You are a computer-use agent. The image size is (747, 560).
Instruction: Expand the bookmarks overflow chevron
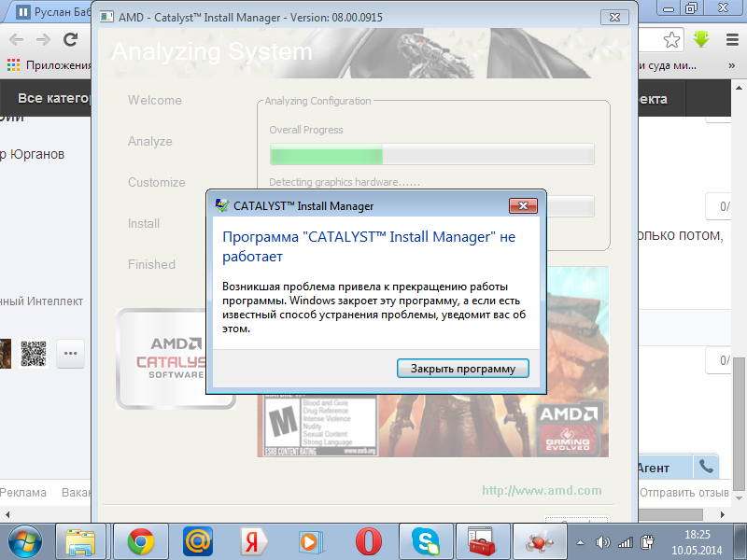point(732,65)
